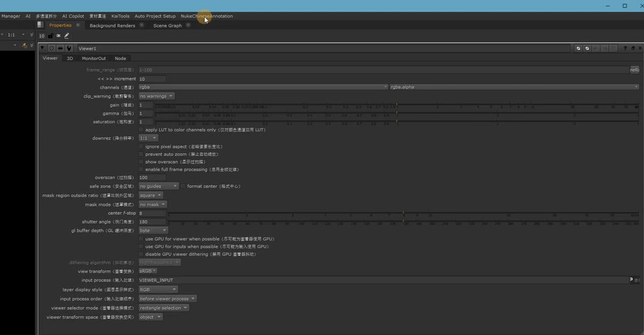Viewport: 644px width, 335px height.
Task: Open the Auto Project Setup menu
Action: click(x=155, y=16)
